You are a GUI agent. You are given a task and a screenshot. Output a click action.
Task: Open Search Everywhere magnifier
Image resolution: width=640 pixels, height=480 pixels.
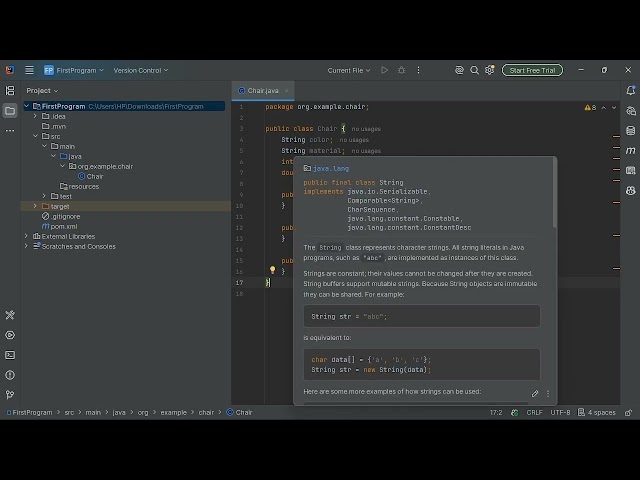(x=474, y=70)
